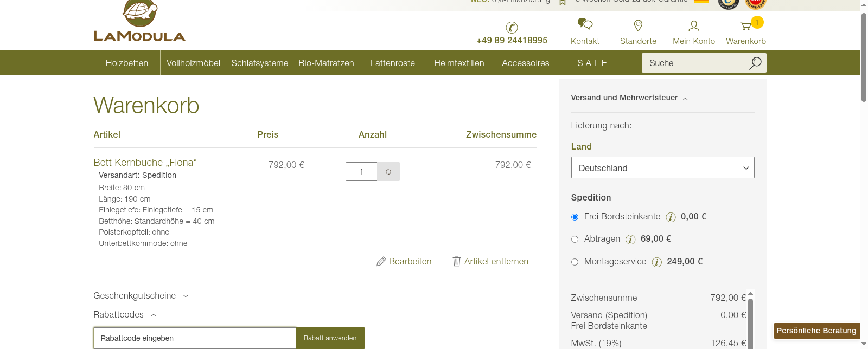This screenshot has height=349, width=868.
Task: Open the Lattenroste menu
Action: pos(393,63)
